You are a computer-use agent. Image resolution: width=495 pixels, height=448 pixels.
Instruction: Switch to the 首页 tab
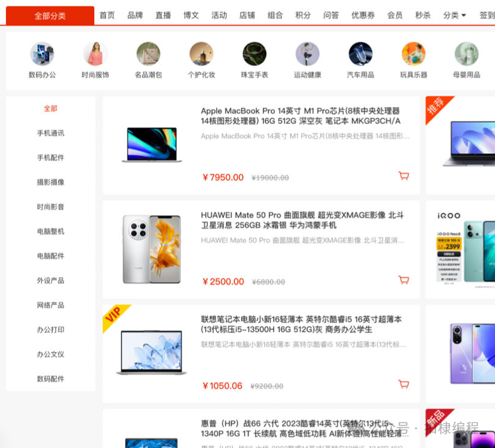click(107, 15)
